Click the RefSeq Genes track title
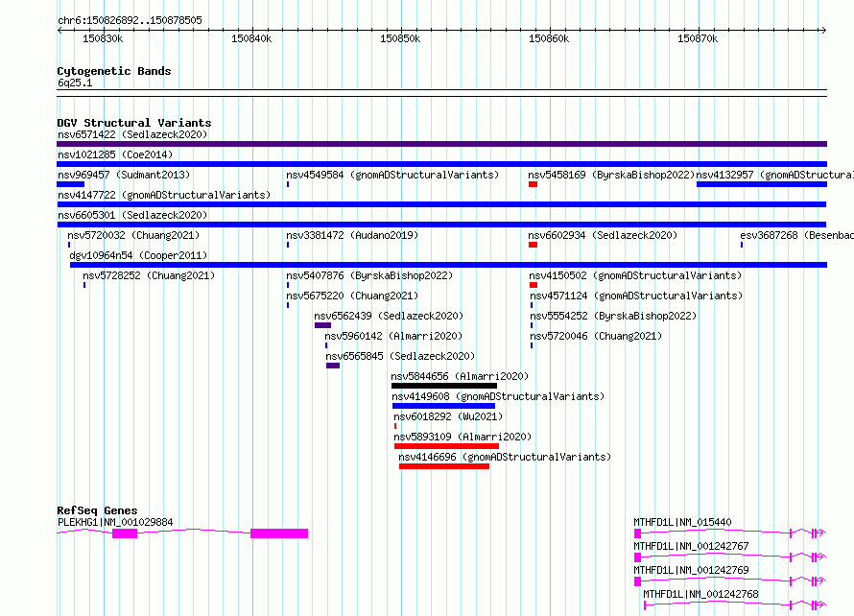 coord(97,510)
